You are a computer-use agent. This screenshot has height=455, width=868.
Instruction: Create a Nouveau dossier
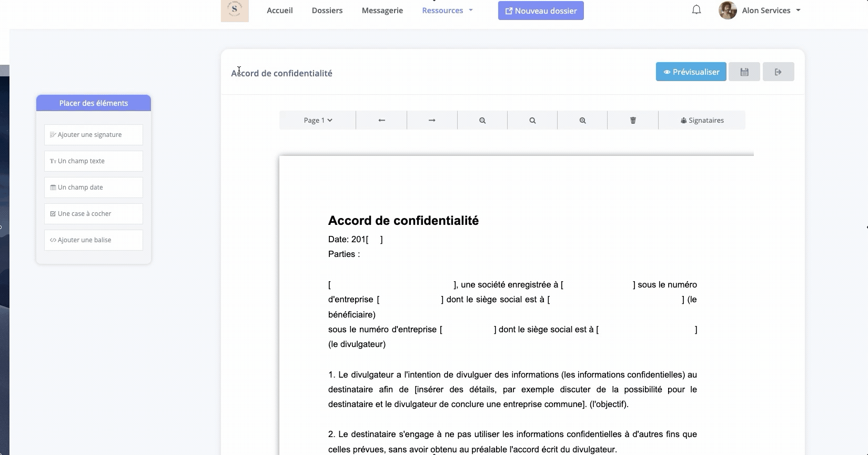tap(541, 11)
